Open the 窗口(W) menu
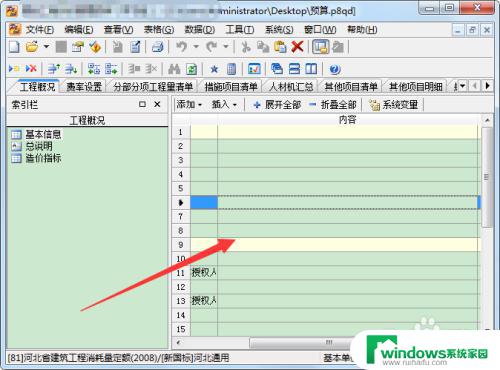 pyautogui.click(x=320, y=30)
